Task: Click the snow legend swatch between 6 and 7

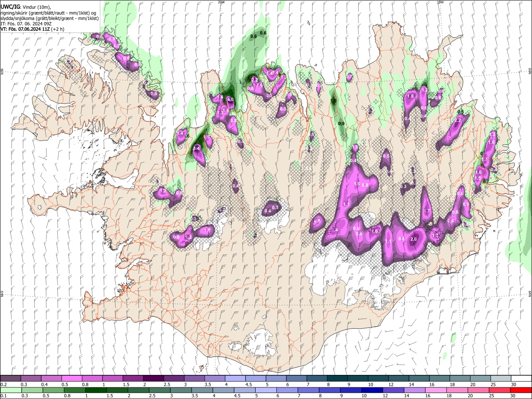Action: 296,378
